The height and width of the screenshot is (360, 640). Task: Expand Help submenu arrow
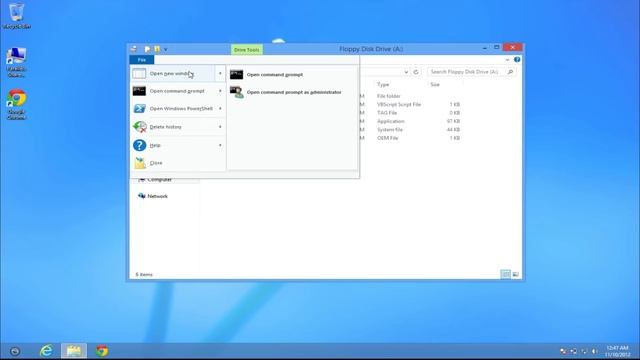pyautogui.click(x=220, y=145)
